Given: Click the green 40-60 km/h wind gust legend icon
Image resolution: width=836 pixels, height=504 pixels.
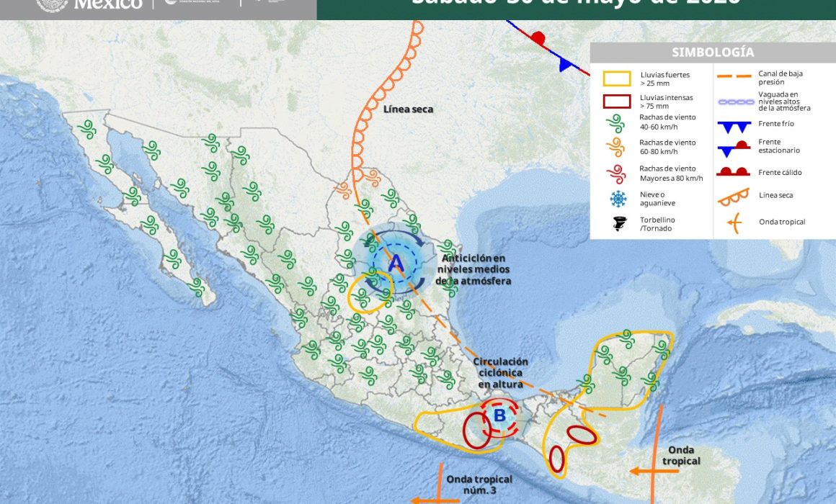Looking at the screenshot, I should (x=616, y=124).
